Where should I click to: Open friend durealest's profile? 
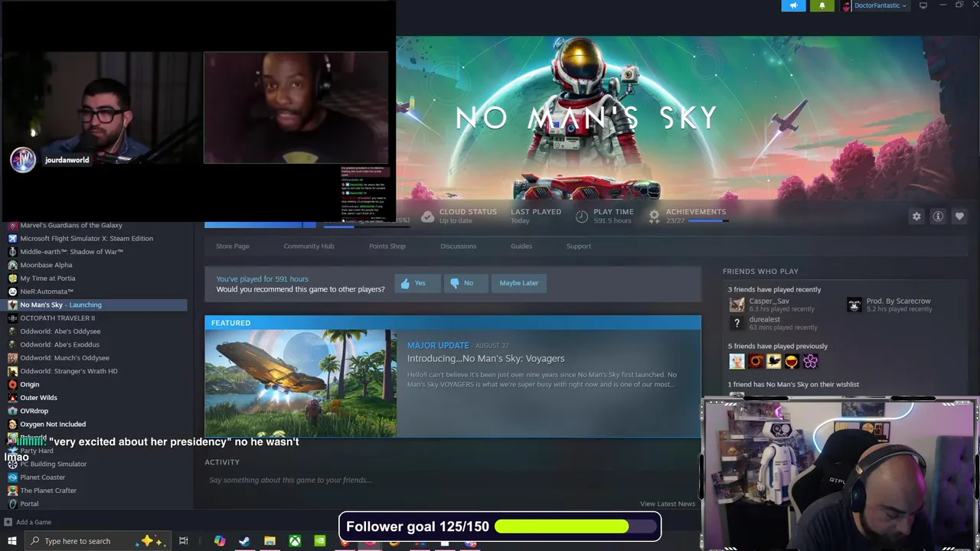tap(764, 320)
